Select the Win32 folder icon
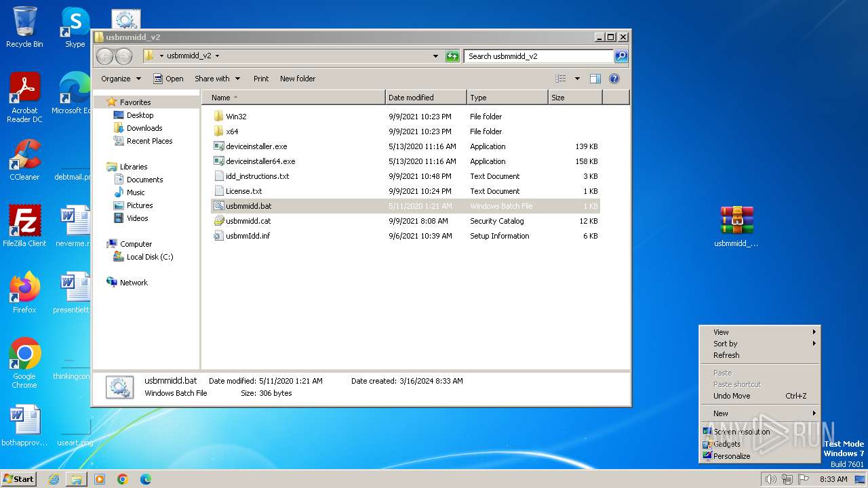868x488 pixels. pyautogui.click(x=218, y=117)
